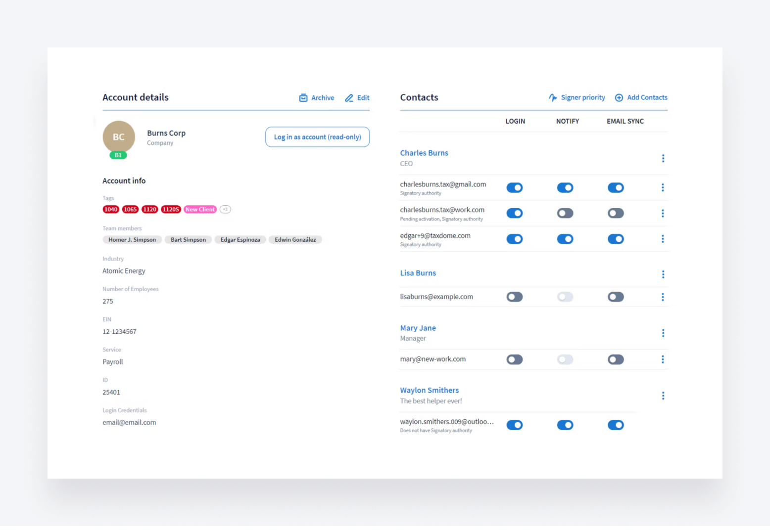Open the three-dot menu for Lisa Burns
This screenshot has width=770, height=532.
click(x=663, y=274)
